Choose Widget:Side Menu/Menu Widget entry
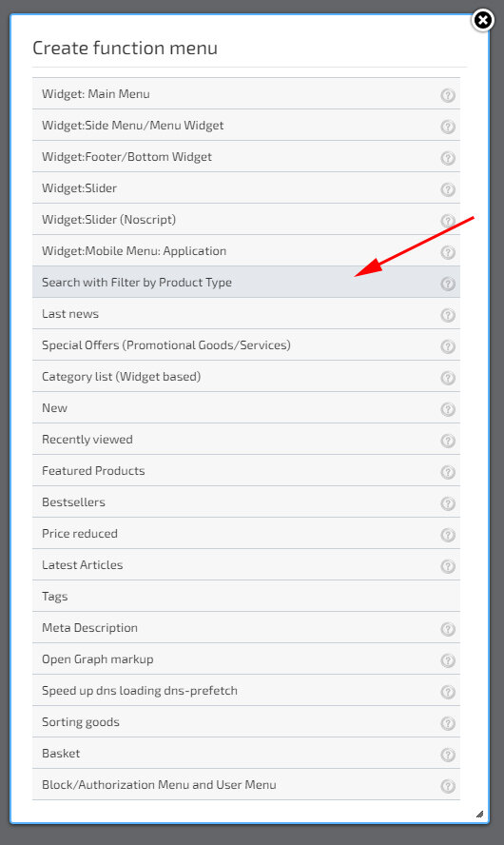Viewport: 504px width, 845px height. 246,125
